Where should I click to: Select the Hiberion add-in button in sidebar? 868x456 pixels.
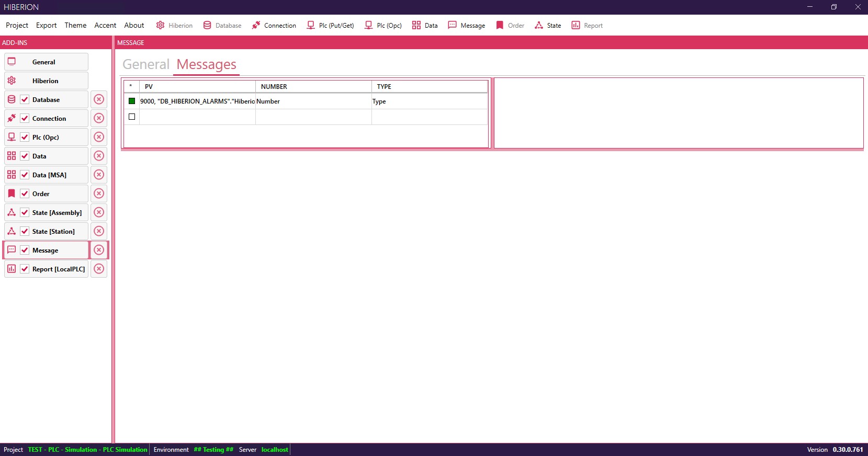(46, 81)
